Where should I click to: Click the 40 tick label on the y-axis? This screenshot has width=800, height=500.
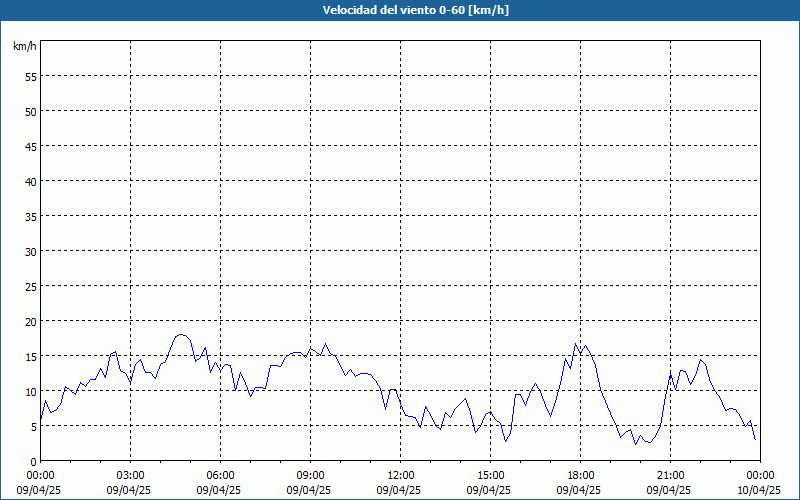[x=31, y=181]
